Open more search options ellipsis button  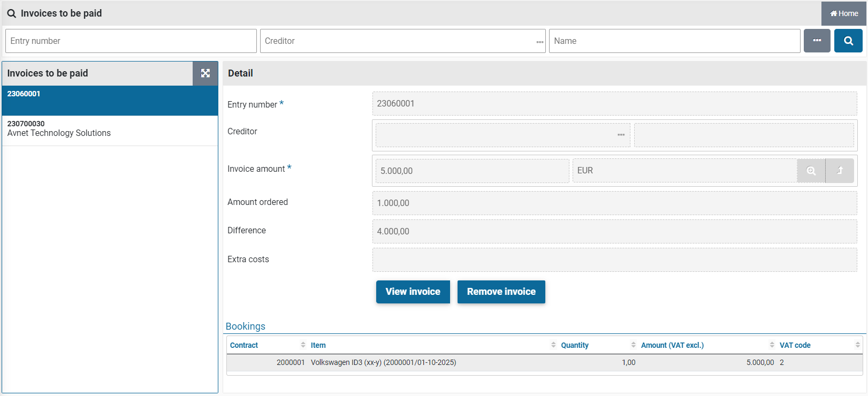817,41
